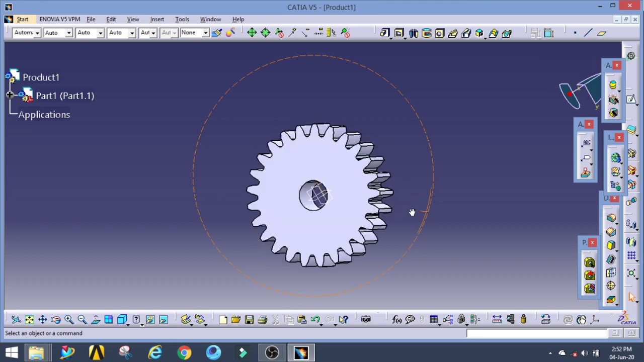Screen dimensions: 644x362
Task: Click the Select arrow cursor icon
Action: pos(632,297)
